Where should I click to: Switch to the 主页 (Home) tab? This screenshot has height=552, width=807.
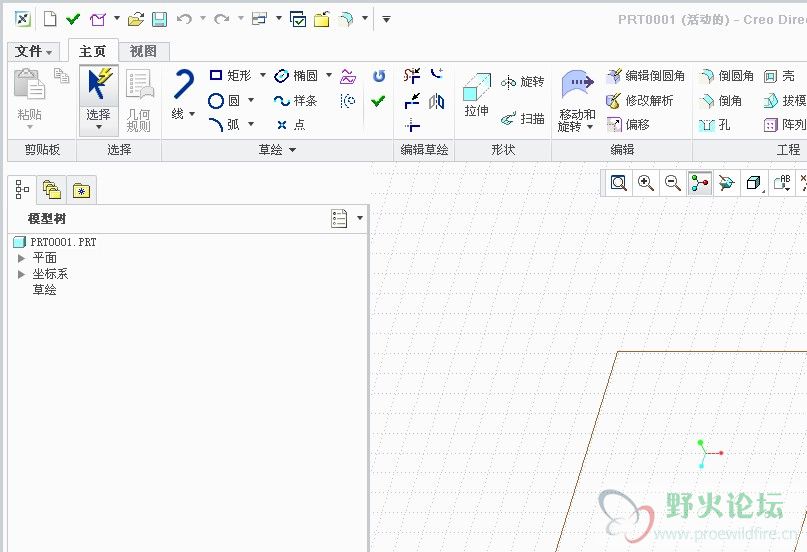93,51
